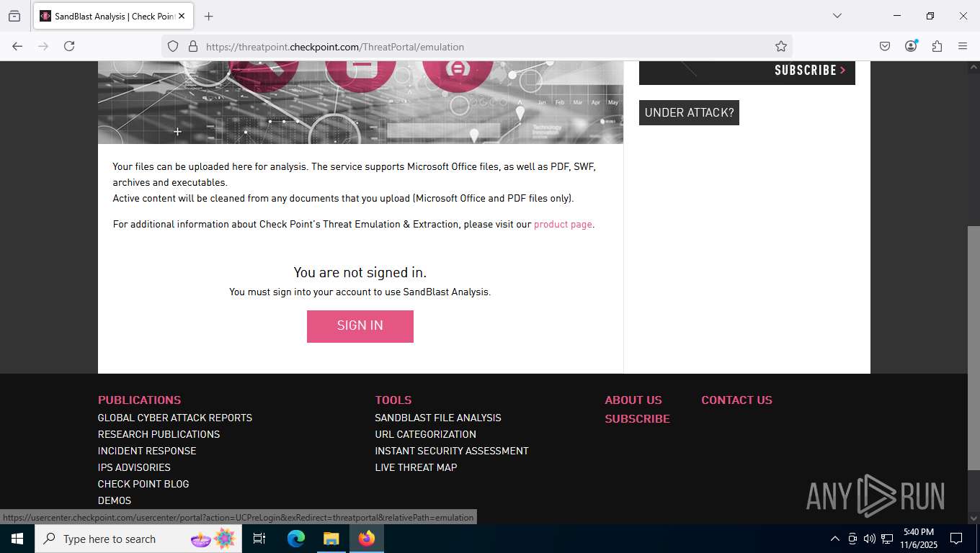This screenshot has width=980, height=553.
Task: Open RESEARCH PUBLICATIONS link
Action: pos(159,434)
